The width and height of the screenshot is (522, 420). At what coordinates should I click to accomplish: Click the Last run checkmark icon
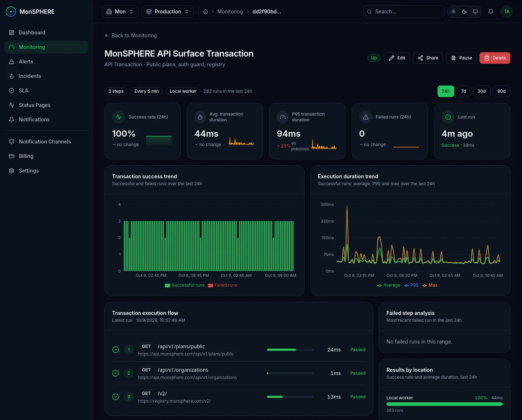[x=448, y=117]
